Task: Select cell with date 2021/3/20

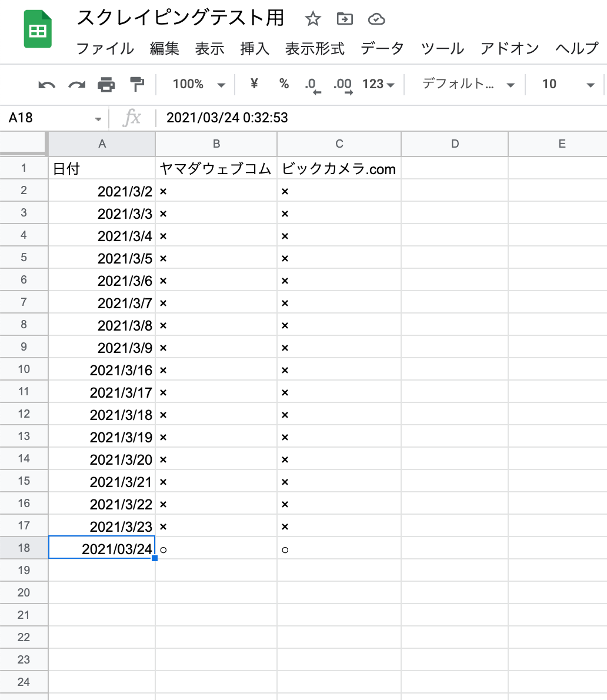Action: 102,458
